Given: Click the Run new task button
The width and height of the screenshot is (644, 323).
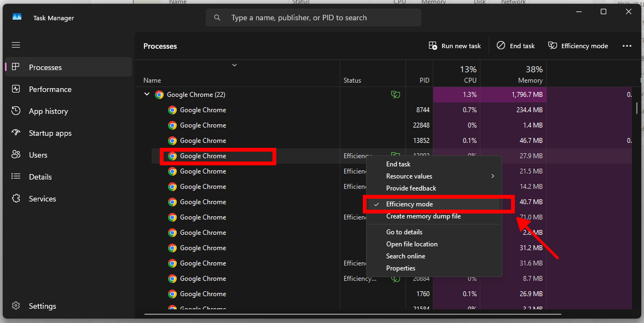Looking at the screenshot, I should point(455,46).
